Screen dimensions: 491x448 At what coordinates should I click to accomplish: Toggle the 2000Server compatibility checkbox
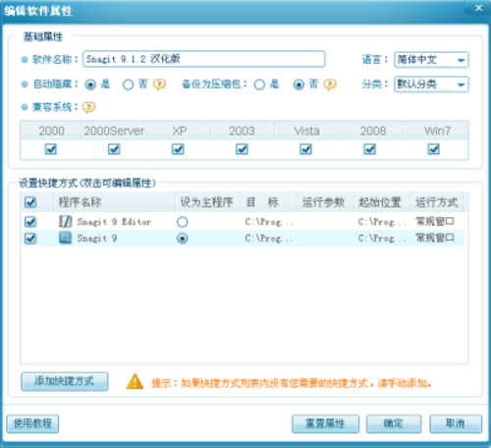pos(114,149)
